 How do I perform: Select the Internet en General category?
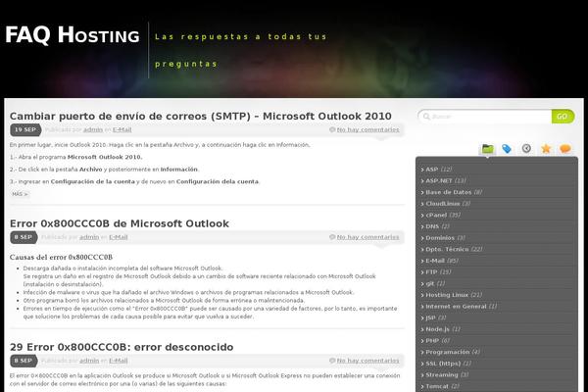click(456, 306)
